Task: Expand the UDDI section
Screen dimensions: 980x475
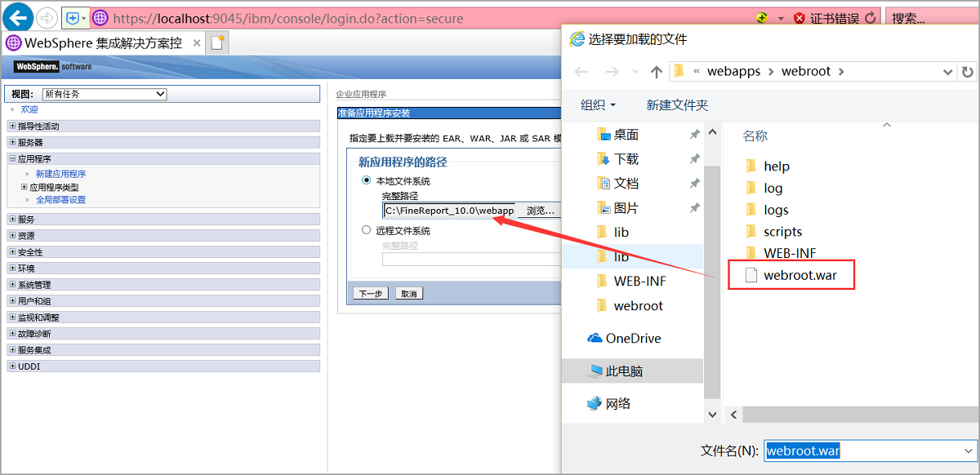Action: tap(11, 366)
